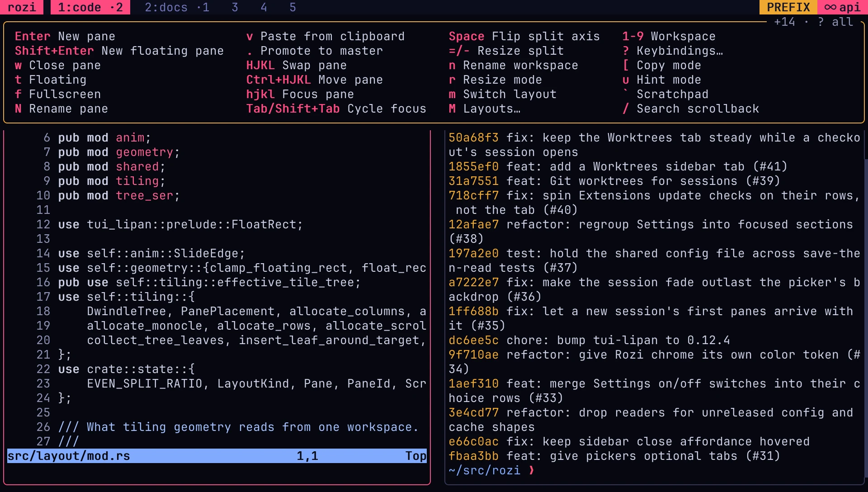Image resolution: width=868 pixels, height=492 pixels.
Task: Click line 16 'pub use self::tiling' code
Action: click(210, 282)
